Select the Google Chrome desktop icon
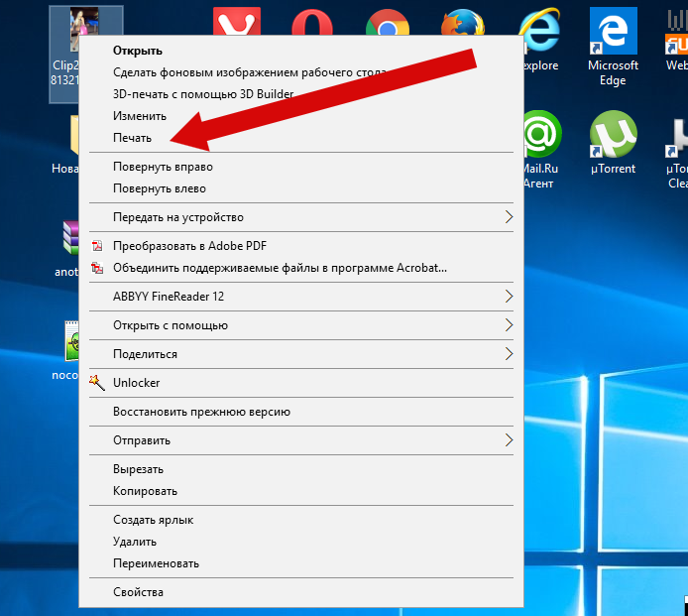The image size is (688, 616). coord(388,22)
